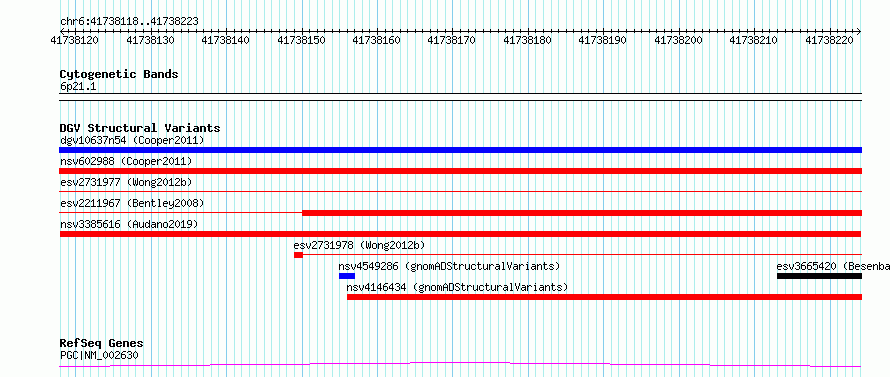Click the esv2211967 (Bentley2008) variant label

(132, 203)
